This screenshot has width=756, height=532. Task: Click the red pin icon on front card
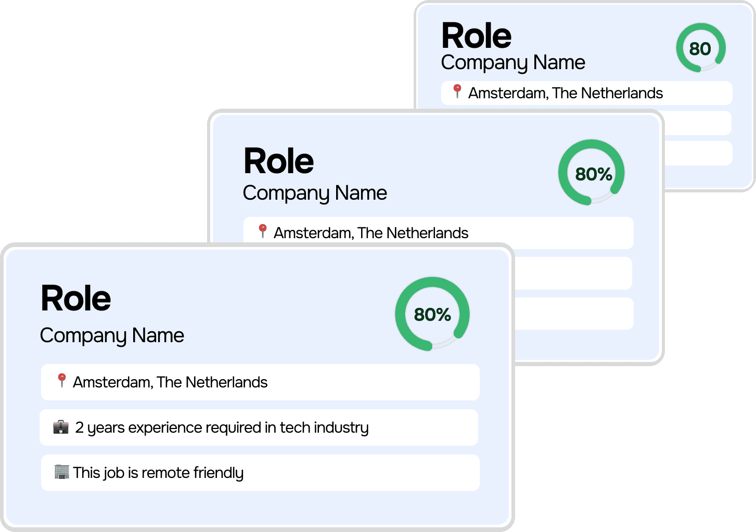61,381
